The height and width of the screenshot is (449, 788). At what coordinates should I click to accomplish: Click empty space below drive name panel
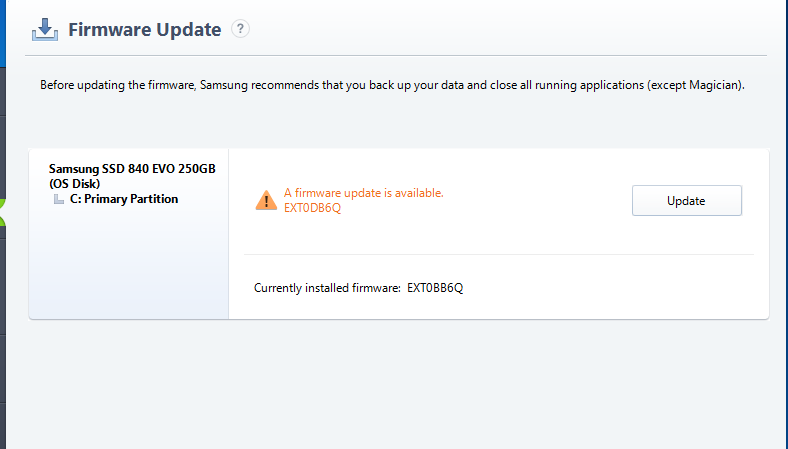point(129,261)
